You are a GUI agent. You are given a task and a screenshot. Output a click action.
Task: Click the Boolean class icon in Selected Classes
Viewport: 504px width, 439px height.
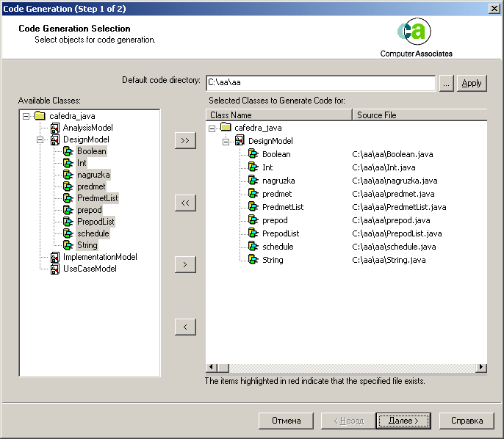click(253, 154)
